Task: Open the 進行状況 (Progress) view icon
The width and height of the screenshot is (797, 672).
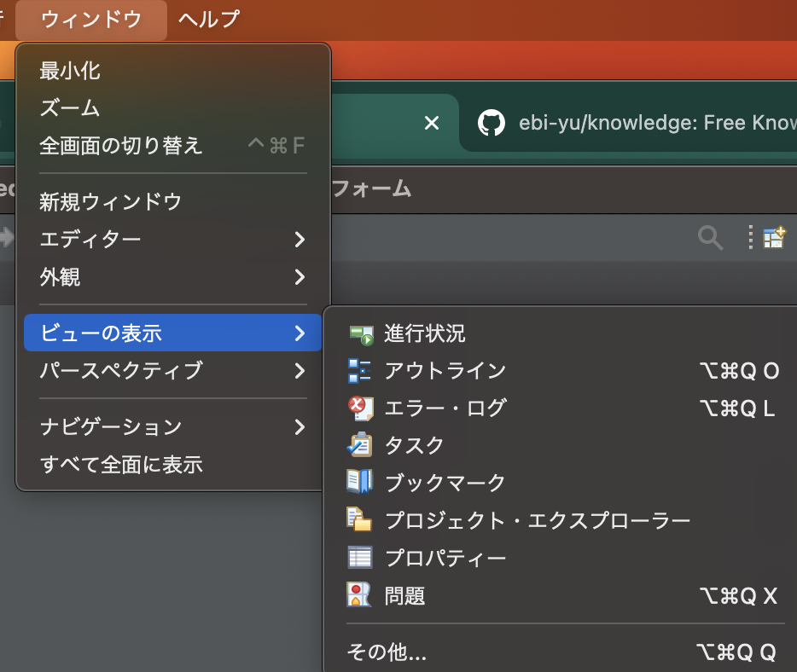Action: tap(359, 333)
